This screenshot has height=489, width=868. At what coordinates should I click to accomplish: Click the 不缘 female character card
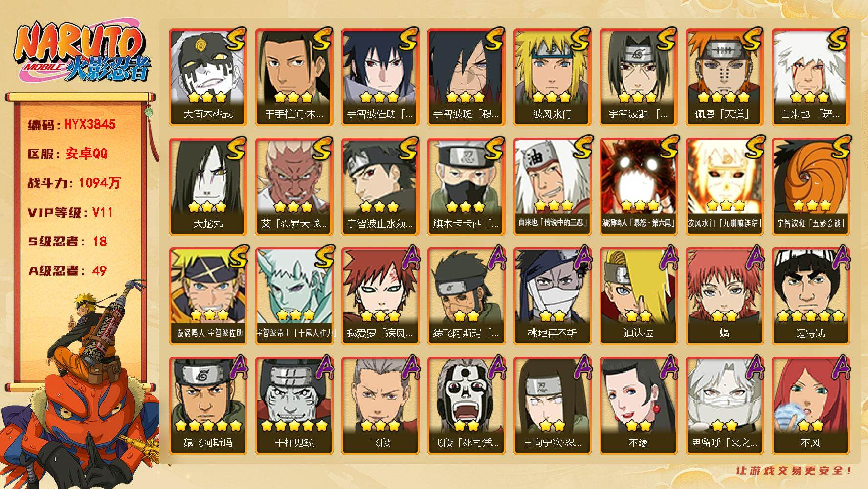638,406
